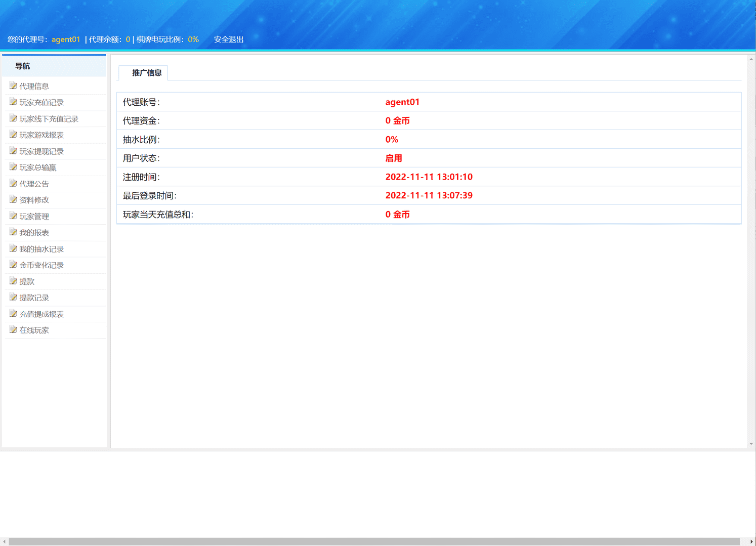Viewport: 756px width, 546px height.
Task: Click the 棋牌电玩比例 0% header value
Action: coord(193,39)
